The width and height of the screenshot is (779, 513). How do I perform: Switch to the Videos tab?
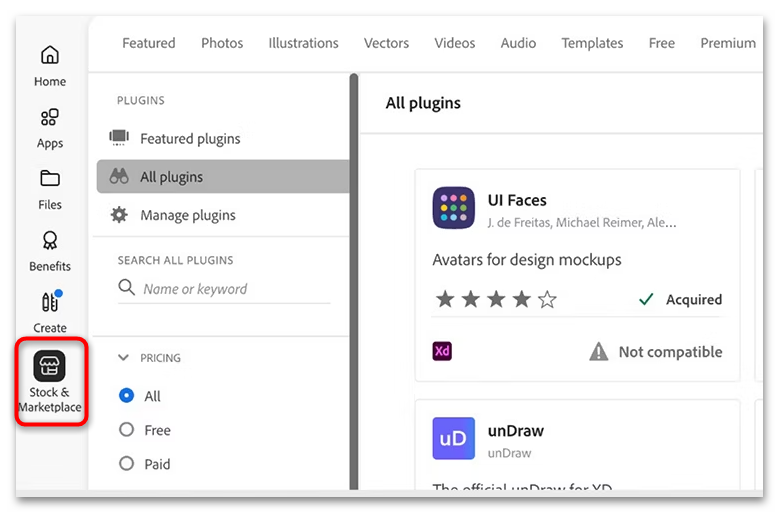pyautogui.click(x=455, y=43)
